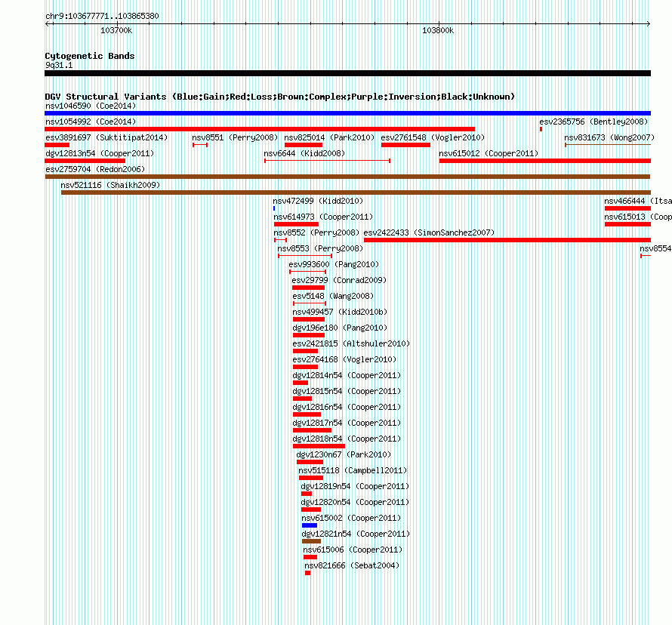Select esv5148 (Wang2008) label

(x=333, y=296)
